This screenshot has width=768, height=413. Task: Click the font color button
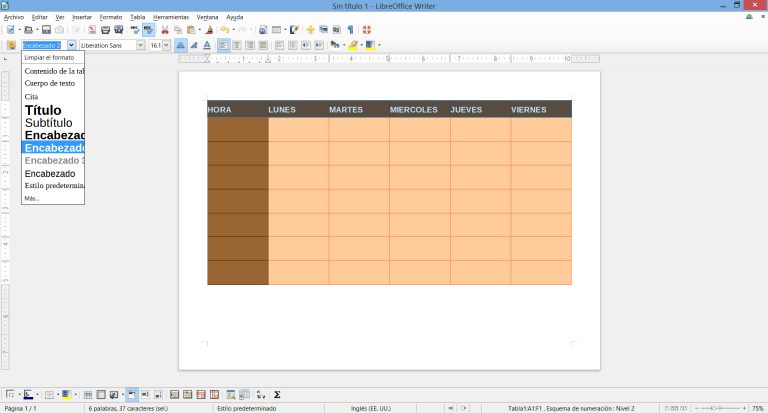pyautogui.click(x=335, y=45)
